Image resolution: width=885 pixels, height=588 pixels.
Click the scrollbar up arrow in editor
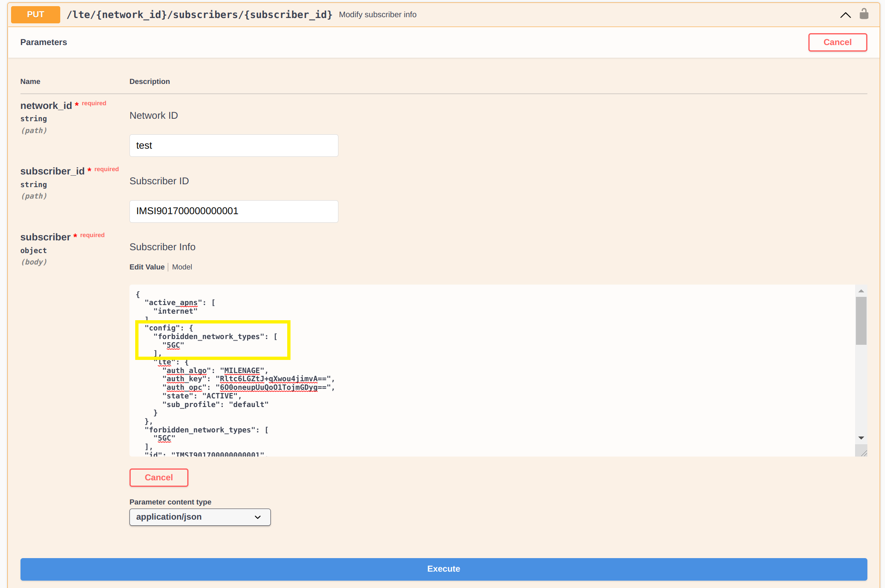point(861,291)
